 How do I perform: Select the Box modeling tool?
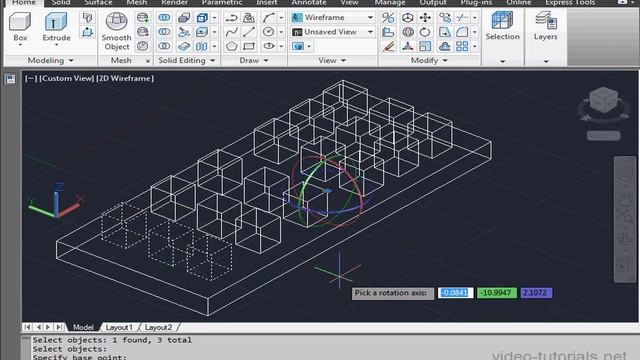[20, 27]
